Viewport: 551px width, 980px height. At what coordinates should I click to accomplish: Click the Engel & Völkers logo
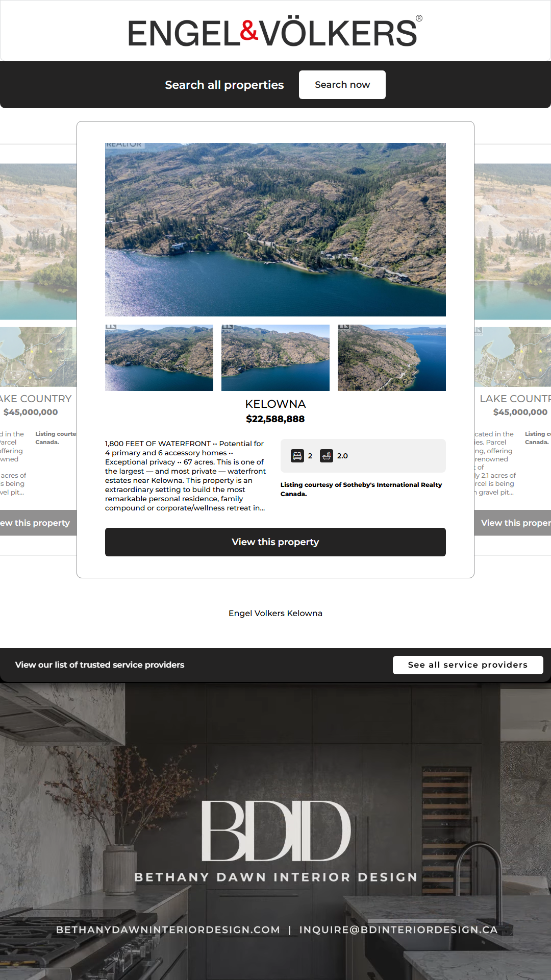click(x=274, y=32)
